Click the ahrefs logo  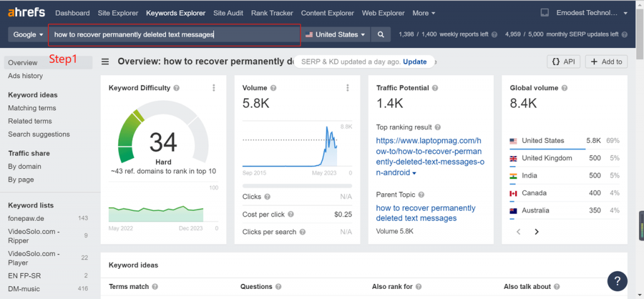pyautogui.click(x=26, y=13)
